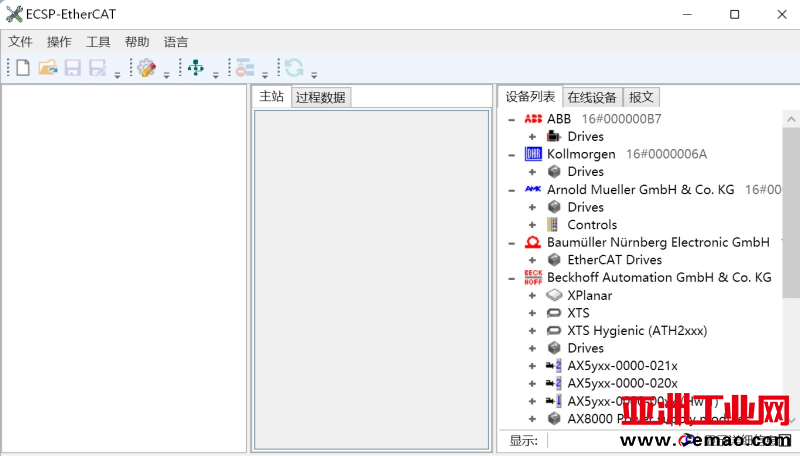Collapse the Arnold Mueller GmbH node

[x=512, y=190]
